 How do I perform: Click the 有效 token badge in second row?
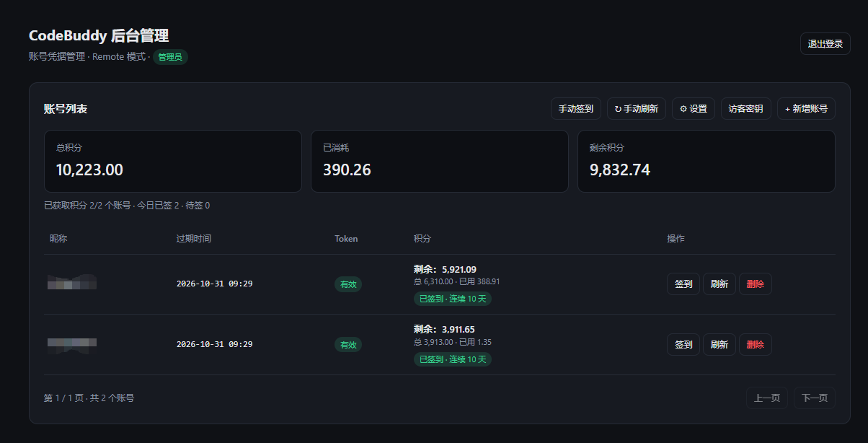[x=348, y=345]
